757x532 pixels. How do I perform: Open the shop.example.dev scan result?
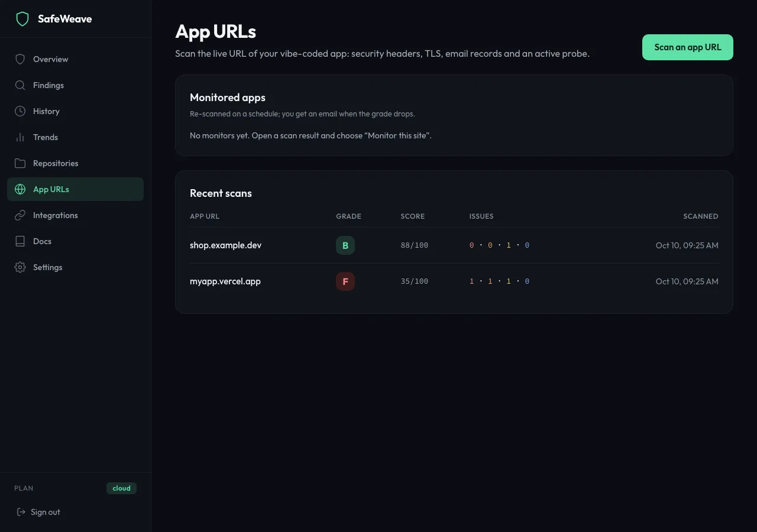point(225,245)
